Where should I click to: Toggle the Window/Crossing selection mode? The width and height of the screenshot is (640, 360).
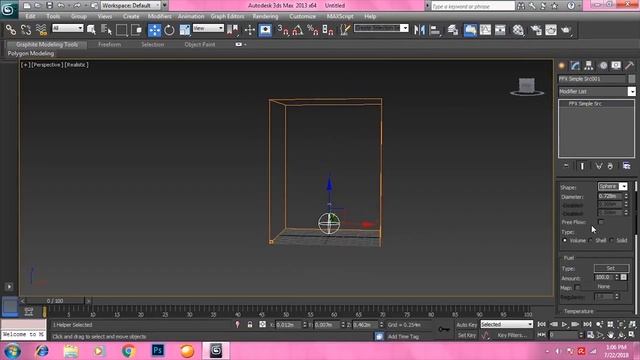(137, 30)
